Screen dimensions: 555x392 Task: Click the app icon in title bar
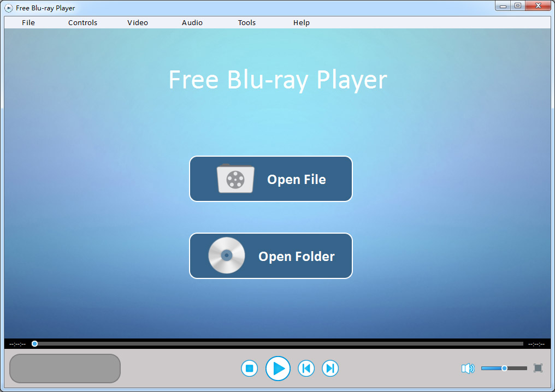(9, 8)
